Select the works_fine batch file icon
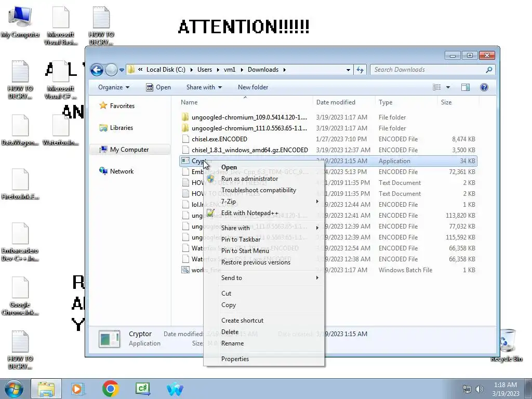 (185, 270)
